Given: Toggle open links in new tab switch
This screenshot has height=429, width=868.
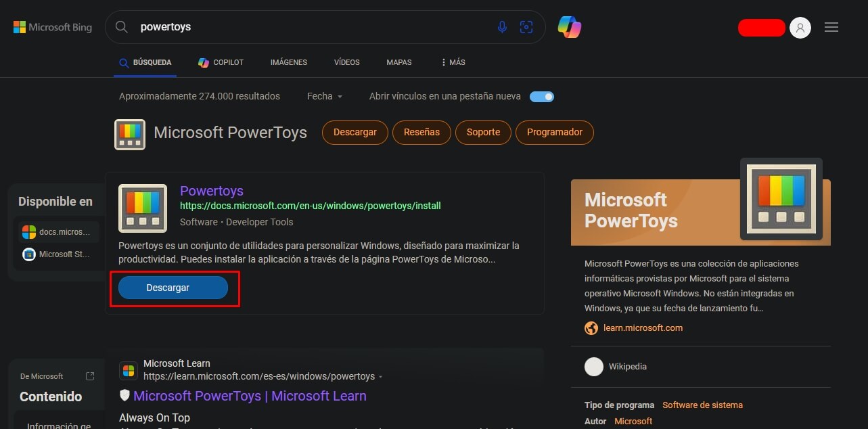Looking at the screenshot, I should click(542, 96).
